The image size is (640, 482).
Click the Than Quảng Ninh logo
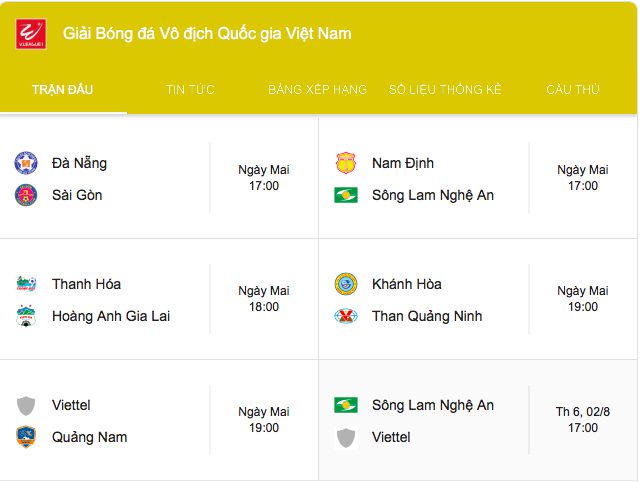(346, 316)
